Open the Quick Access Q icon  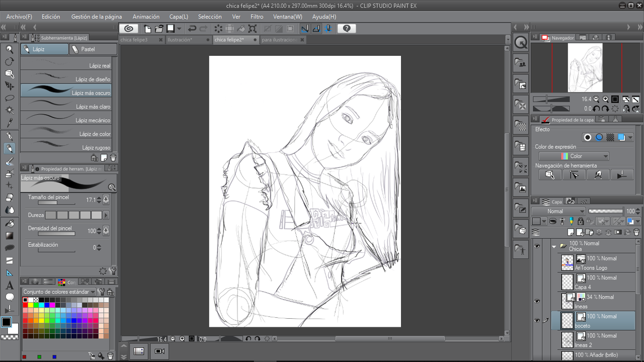coord(521,43)
